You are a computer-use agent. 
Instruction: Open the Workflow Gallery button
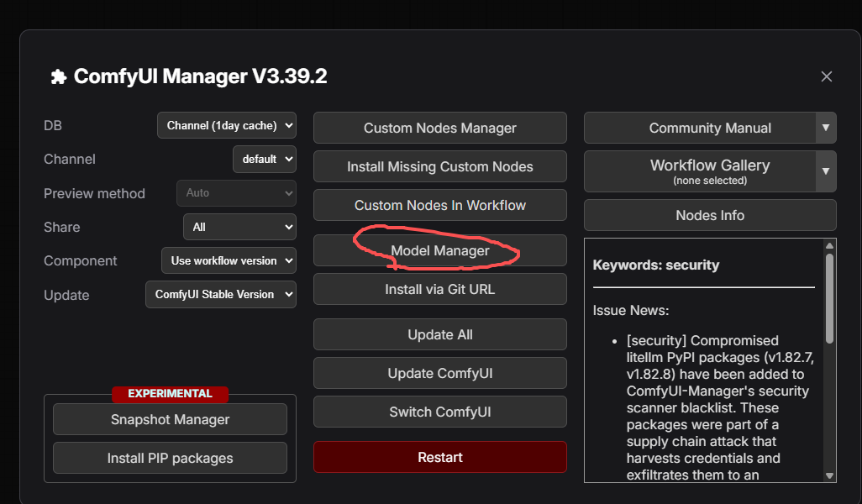[700, 171]
